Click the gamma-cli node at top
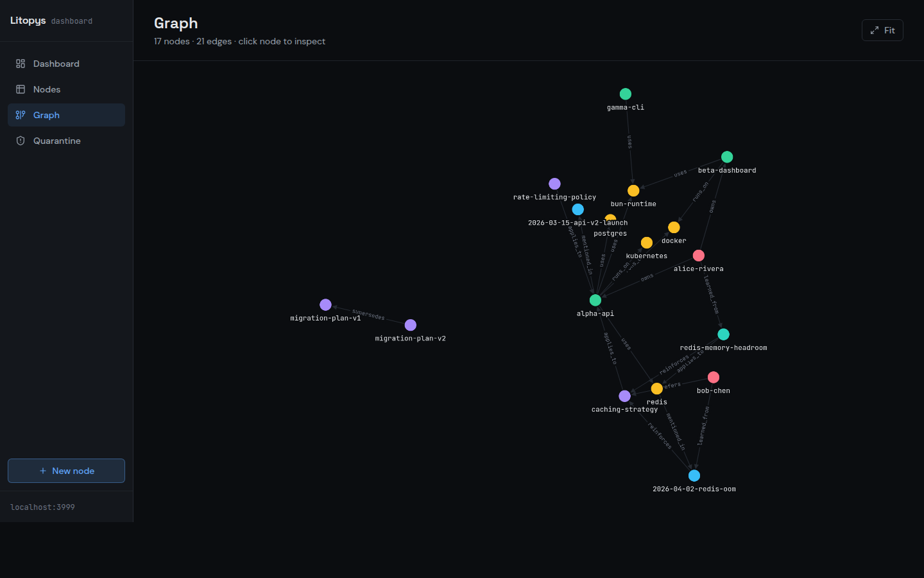Screen dimensions: 924x578 coord(626,94)
